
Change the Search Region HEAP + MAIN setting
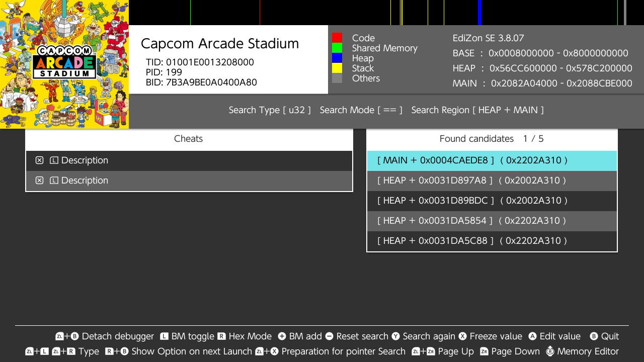pyautogui.click(x=477, y=110)
